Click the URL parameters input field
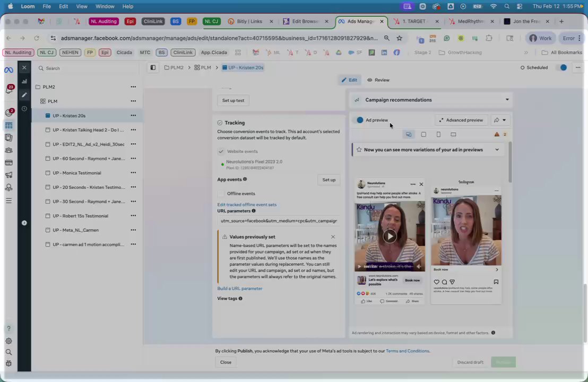This screenshot has width=588, height=382. point(279,221)
